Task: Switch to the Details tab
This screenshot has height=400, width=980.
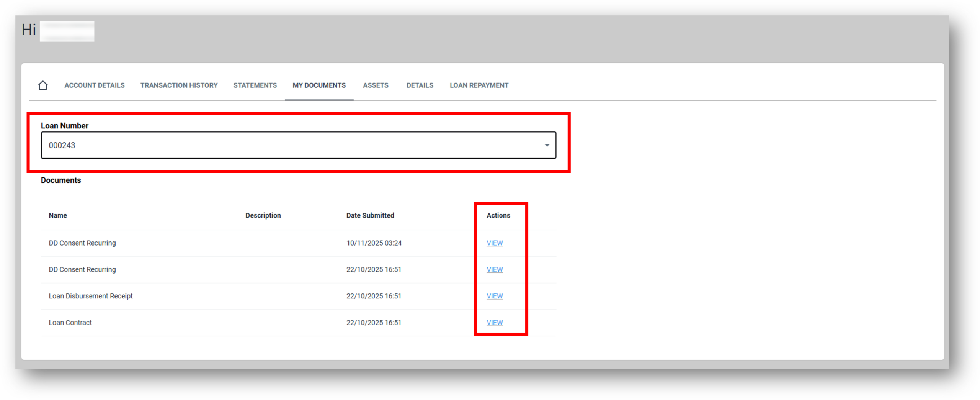Action: point(420,85)
